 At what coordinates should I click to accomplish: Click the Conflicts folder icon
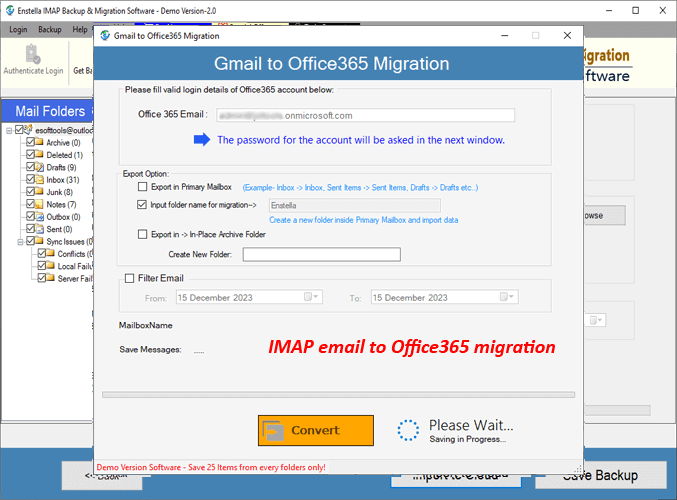(51, 253)
